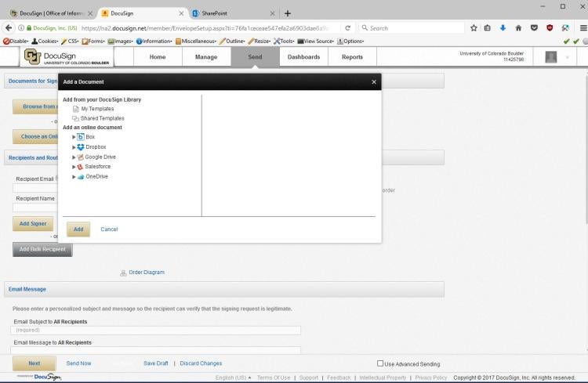
Task: Open the Manage tab
Action: click(x=206, y=57)
